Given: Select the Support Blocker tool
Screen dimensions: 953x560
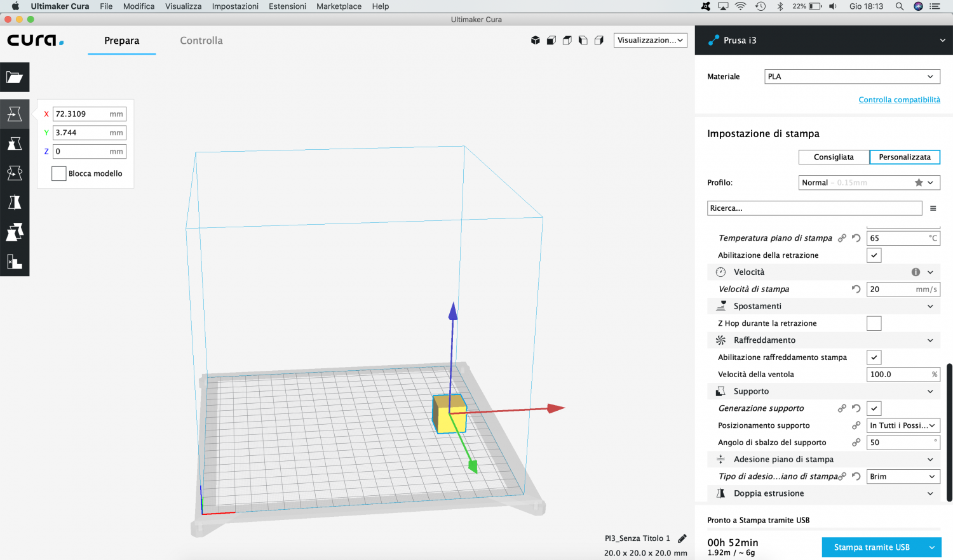Looking at the screenshot, I should (15, 261).
